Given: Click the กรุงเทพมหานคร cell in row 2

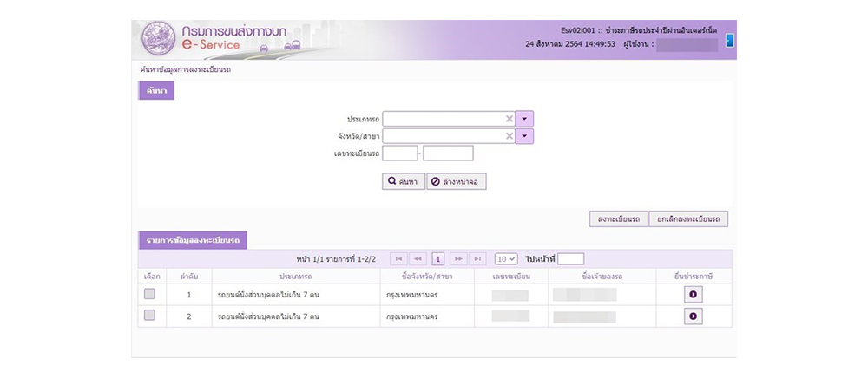Looking at the screenshot, I should 427,316.
